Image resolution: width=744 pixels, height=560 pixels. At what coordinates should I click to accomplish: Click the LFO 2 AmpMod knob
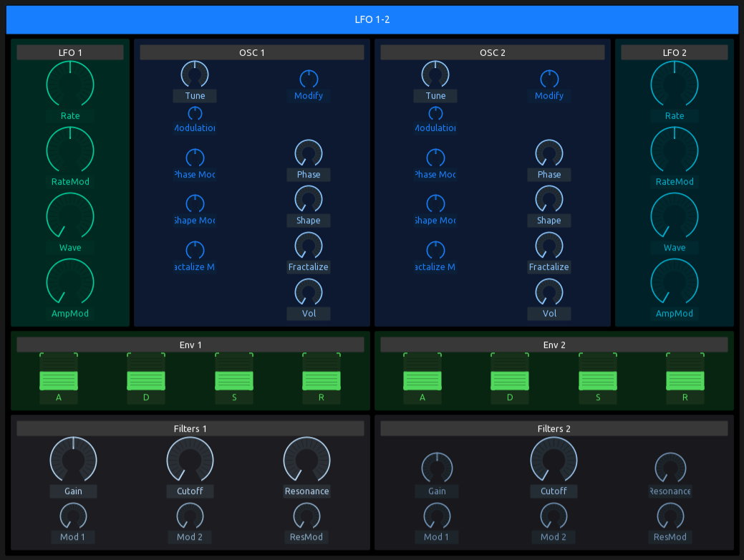(x=675, y=283)
